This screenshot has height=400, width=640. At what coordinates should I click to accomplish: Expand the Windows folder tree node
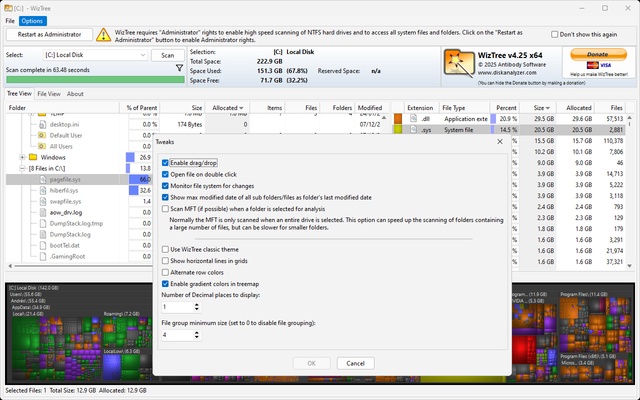22,157
